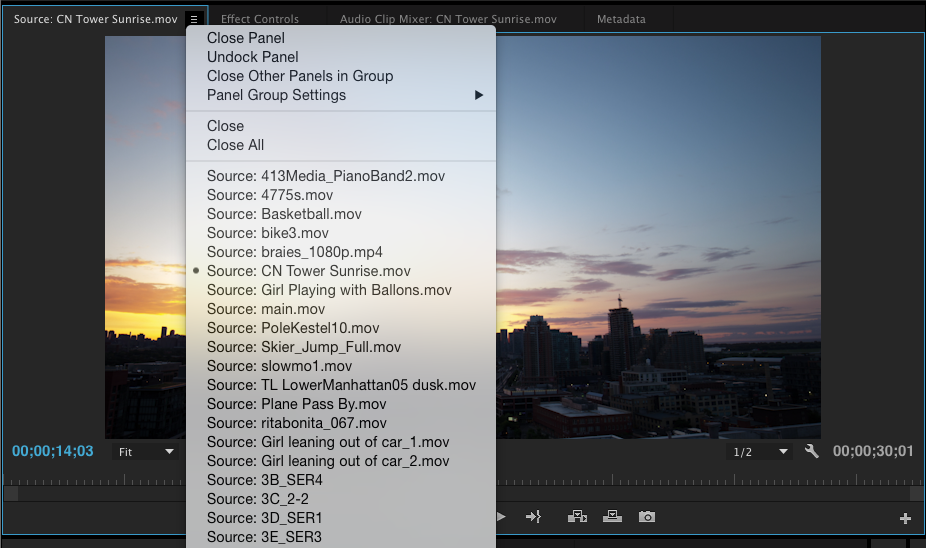
Task: Click the CN Tower sunrise video preview
Action: pyautogui.click(x=658, y=237)
